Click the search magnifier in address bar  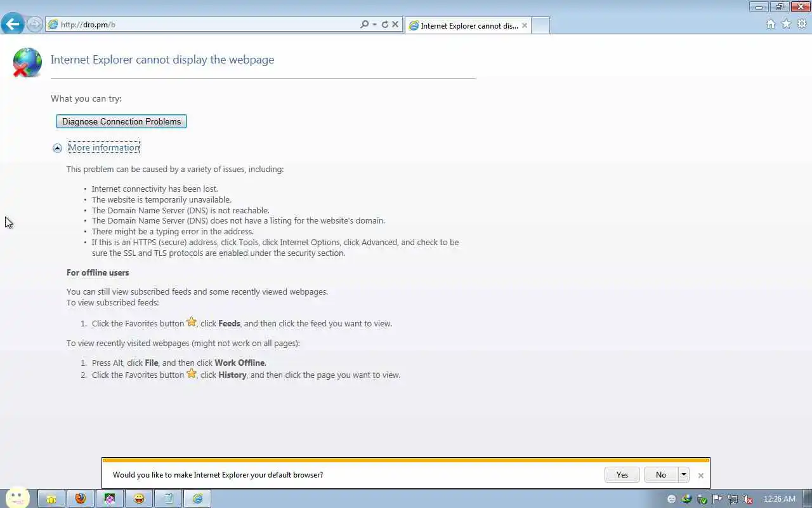pyautogui.click(x=364, y=25)
